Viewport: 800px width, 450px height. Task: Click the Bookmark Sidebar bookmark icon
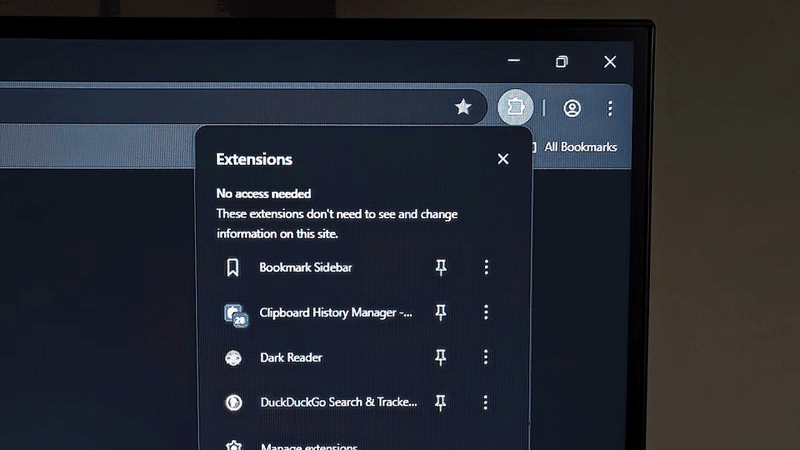coord(233,267)
